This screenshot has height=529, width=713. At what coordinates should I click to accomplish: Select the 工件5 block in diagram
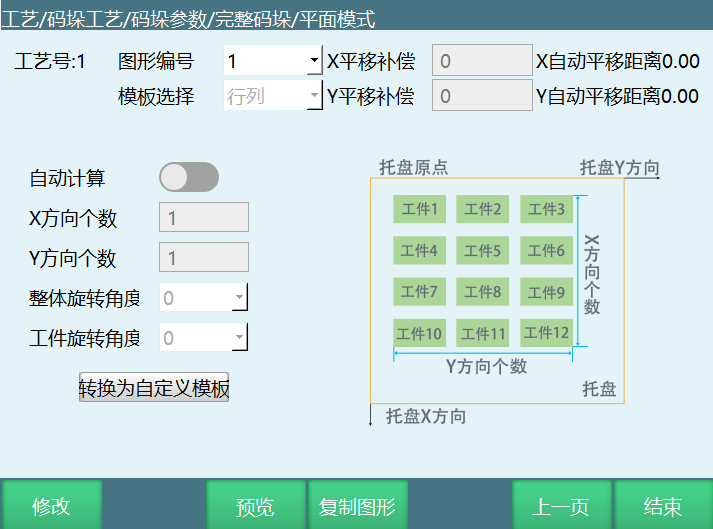point(483,250)
